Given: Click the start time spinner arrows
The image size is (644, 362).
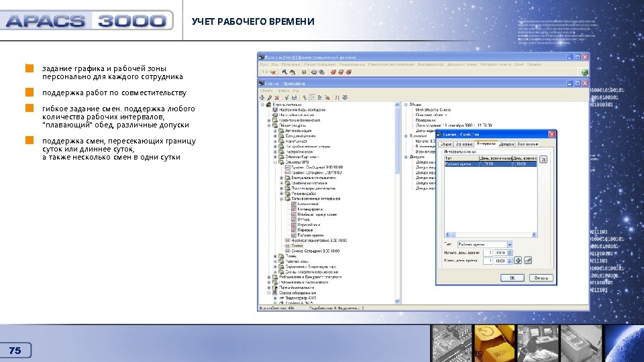Looking at the screenshot, I should pyautogui.click(x=510, y=253).
